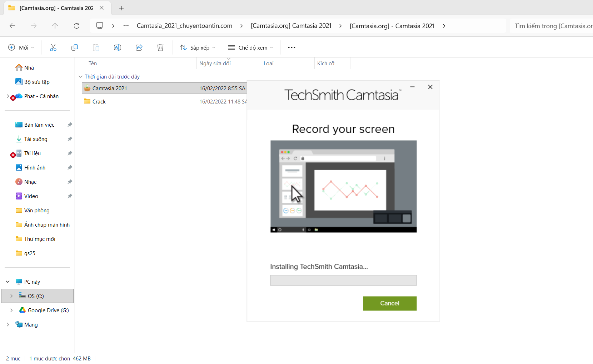The width and height of the screenshot is (593, 364).
Task: Open the Sắp xếp sort dropdown
Action: point(198,47)
